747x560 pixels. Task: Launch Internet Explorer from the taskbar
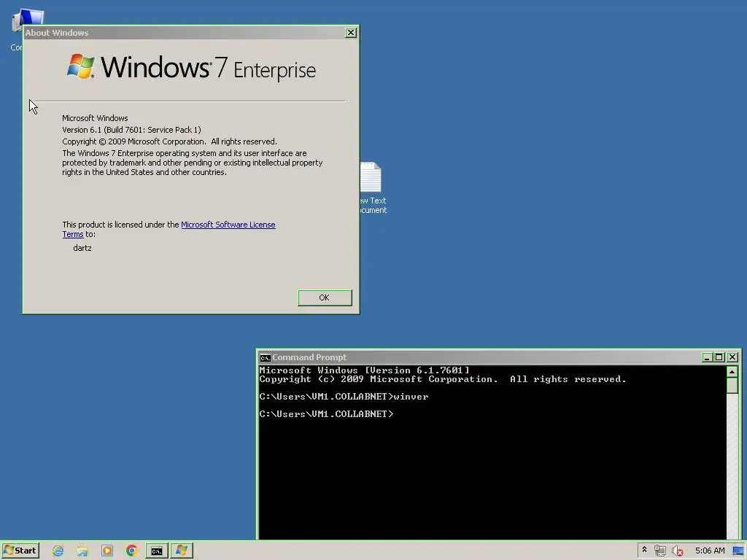tap(58, 551)
